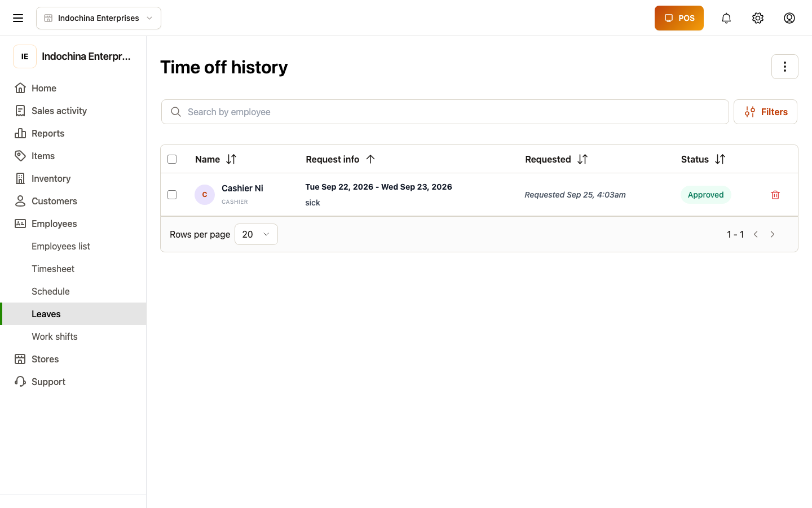812x508 pixels.
Task: Open Work shifts submenu item
Action: tap(73, 336)
